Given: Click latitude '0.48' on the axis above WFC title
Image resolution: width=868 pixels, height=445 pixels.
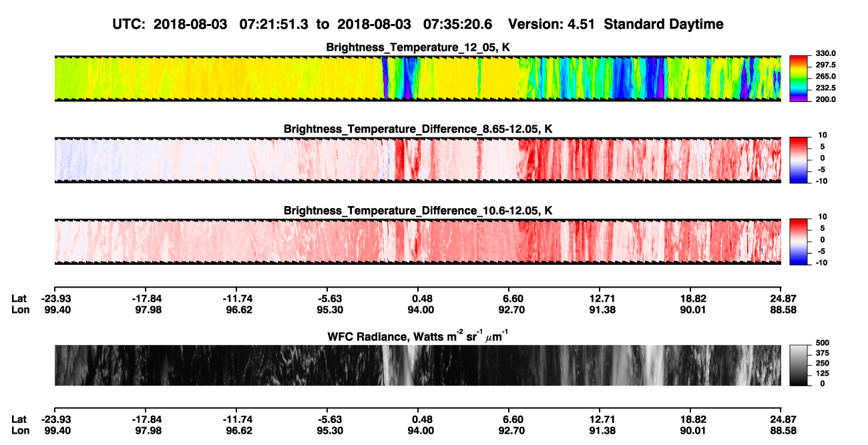Looking at the screenshot, I should [x=422, y=298].
